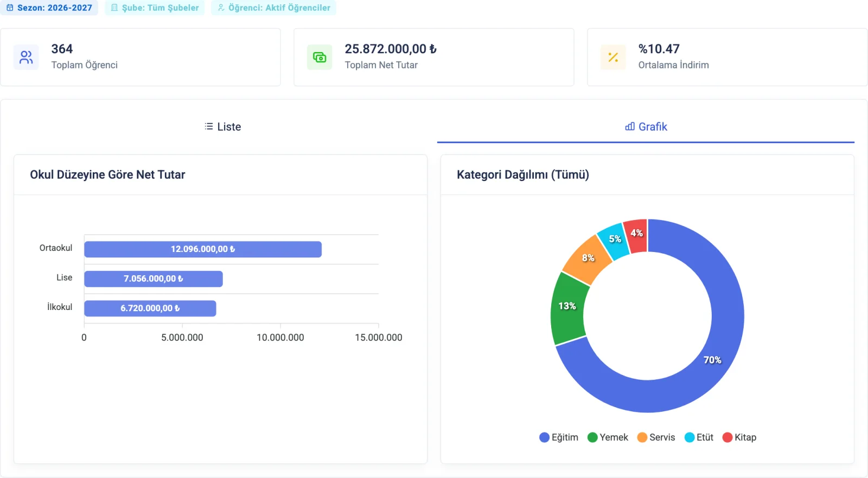The height and width of the screenshot is (478, 868).
Task: Open the Sezon: 2026-2027 filter chip
Action: 49,8
